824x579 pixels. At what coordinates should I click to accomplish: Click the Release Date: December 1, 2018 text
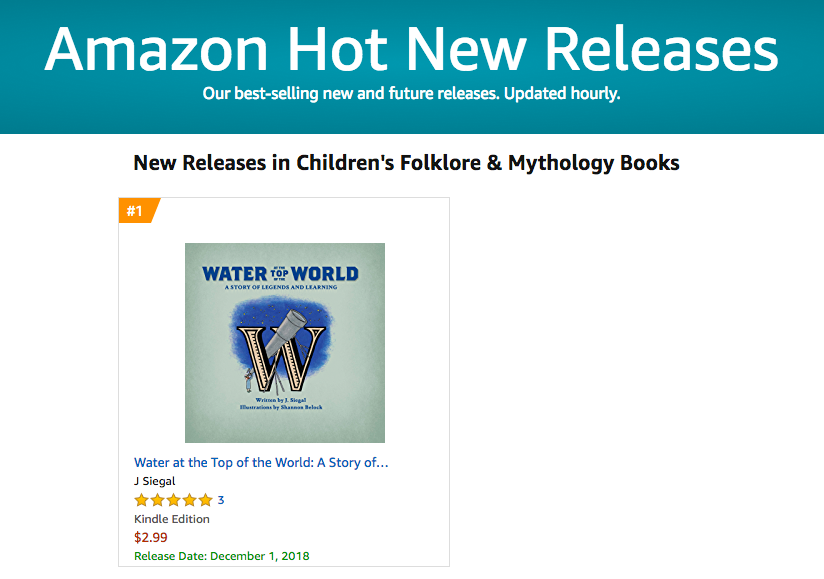222,556
